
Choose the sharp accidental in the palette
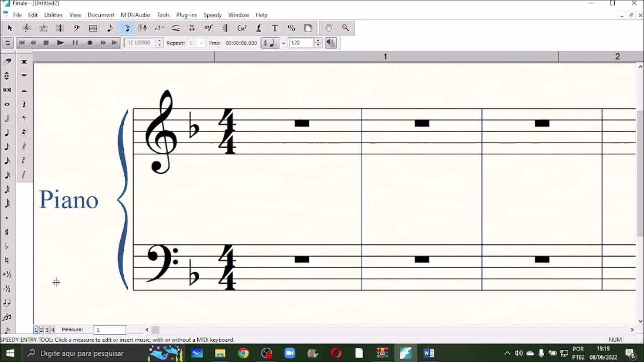pyautogui.click(x=7, y=232)
